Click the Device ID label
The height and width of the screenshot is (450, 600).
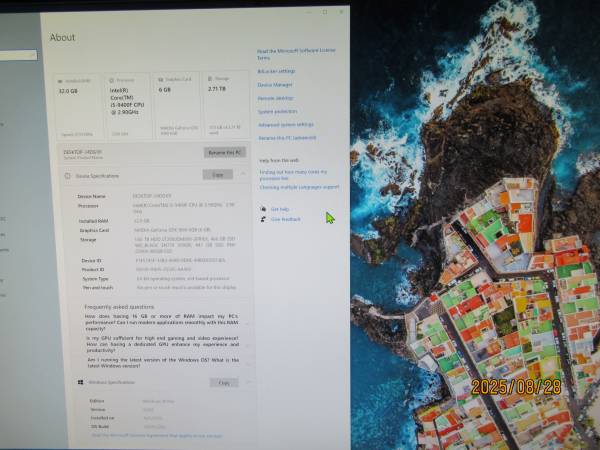[x=91, y=261]
